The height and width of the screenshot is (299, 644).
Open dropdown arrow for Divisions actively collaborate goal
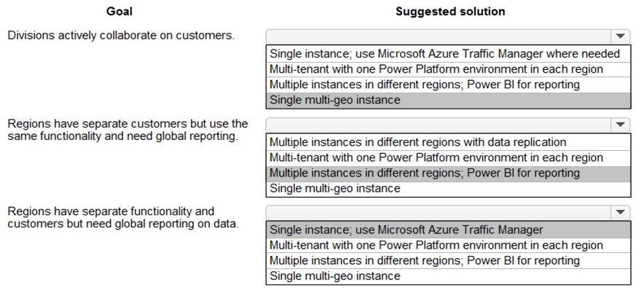click(620, 36)
